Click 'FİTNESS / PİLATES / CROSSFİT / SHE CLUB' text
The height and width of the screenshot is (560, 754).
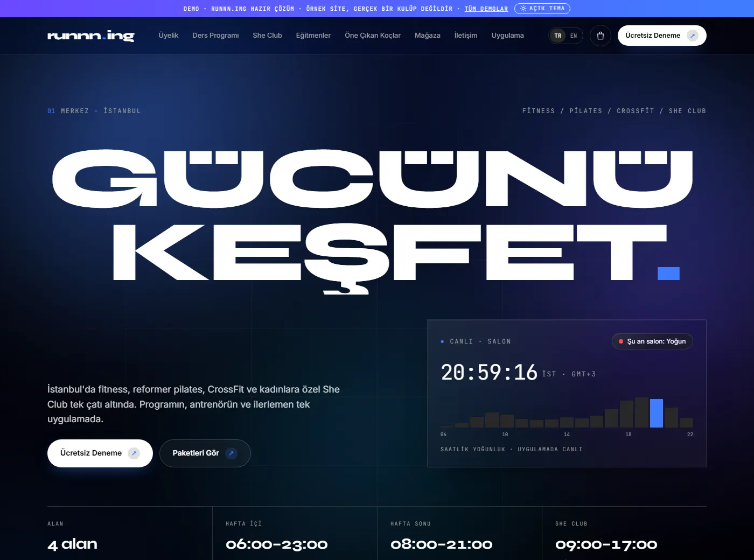[x=614, y=111]
